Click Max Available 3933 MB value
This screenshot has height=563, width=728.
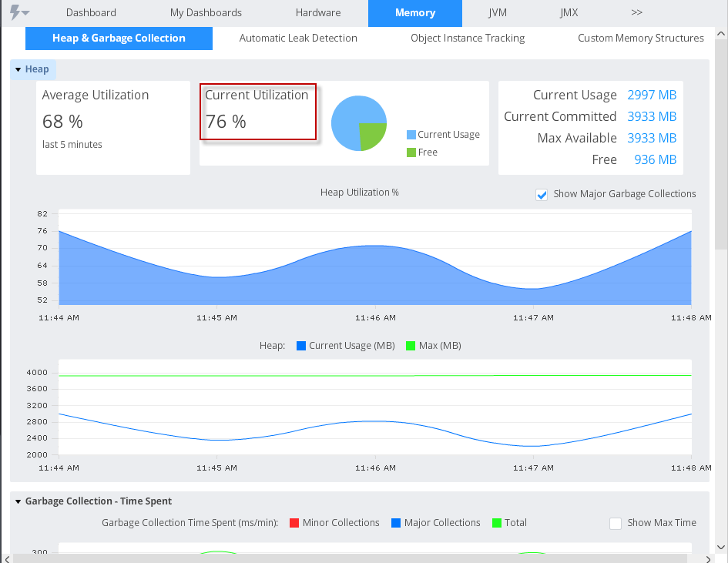pos(652,138)
